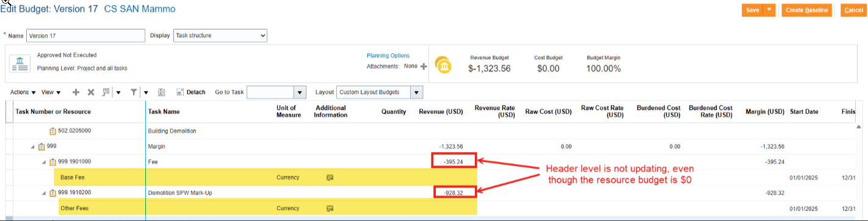
Task: Click clipboard icon for task 999
Action: coord(42,147)
